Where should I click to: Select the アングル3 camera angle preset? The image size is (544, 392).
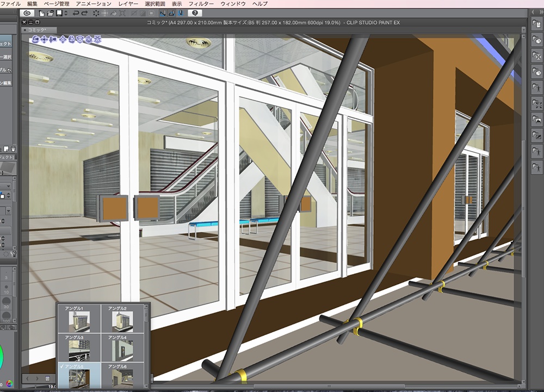79,348
